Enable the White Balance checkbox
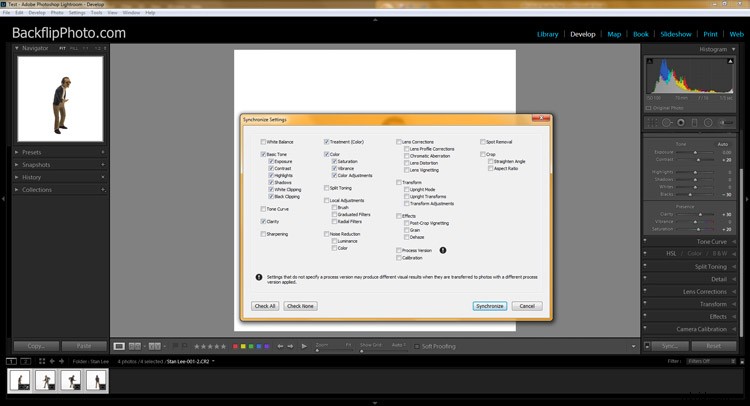 [263, 142]
